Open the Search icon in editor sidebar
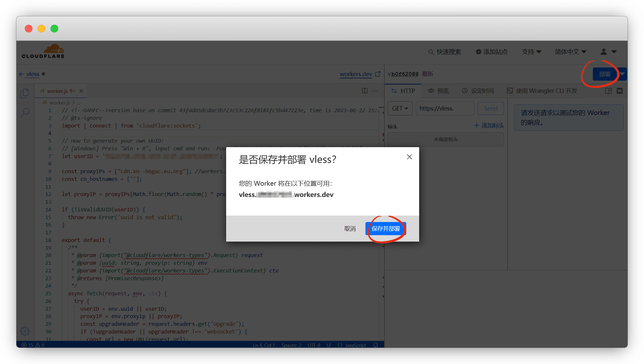This screenshot has height=364, width=644. tap(25, 112)
